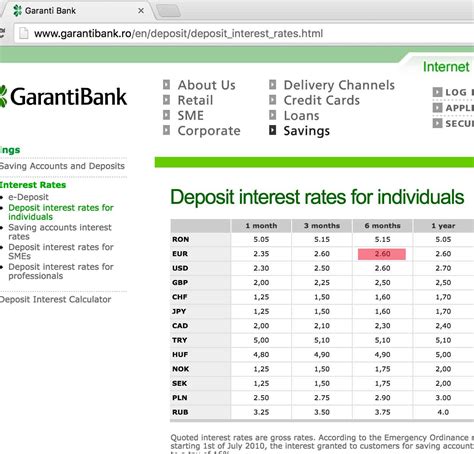Click the arrow icon beside Retail

tap(166, 100)
